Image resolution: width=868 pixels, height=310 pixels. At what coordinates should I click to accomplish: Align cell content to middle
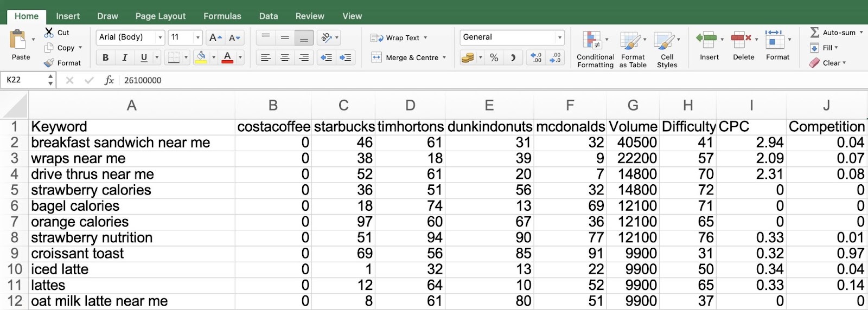[285, 37]
